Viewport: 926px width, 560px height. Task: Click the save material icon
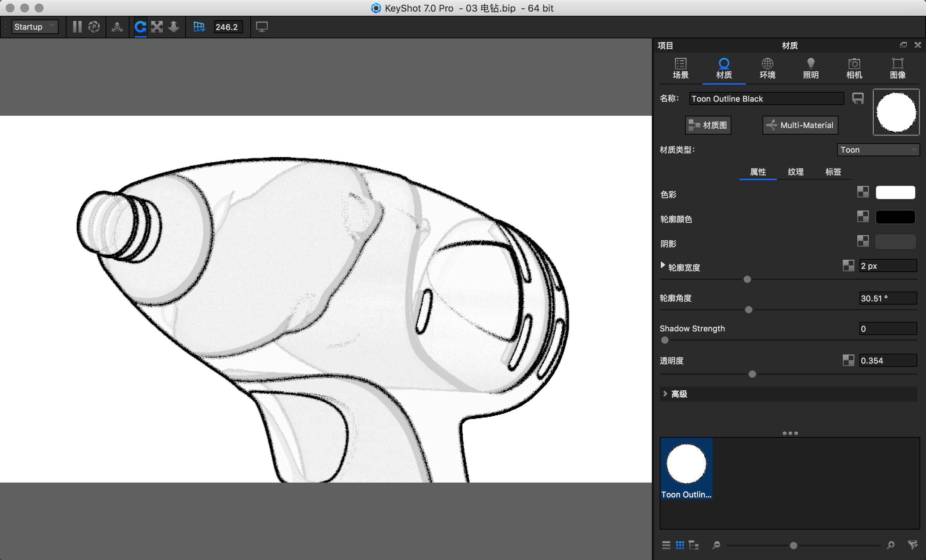click(x=858, y=98)
